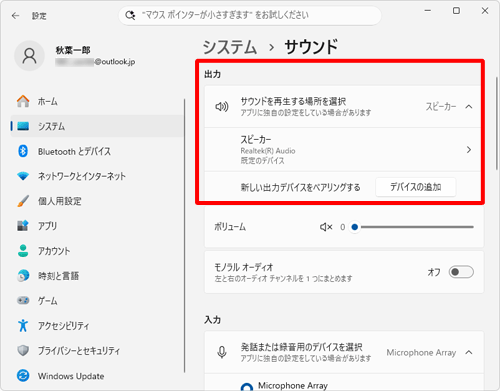The width and height of the screenshot is (500, 391).
Task: Click the システム monitor icon
Action: (x=23, y=126)
